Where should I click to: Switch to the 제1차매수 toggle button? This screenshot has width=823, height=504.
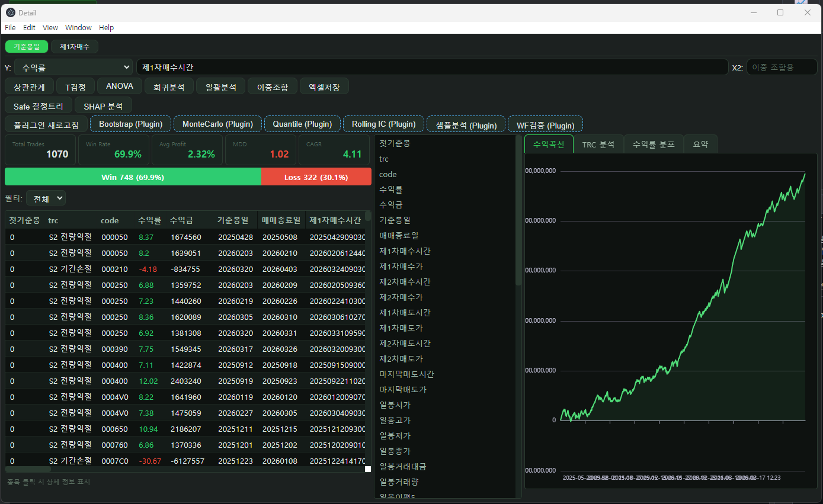click(75, 46)
